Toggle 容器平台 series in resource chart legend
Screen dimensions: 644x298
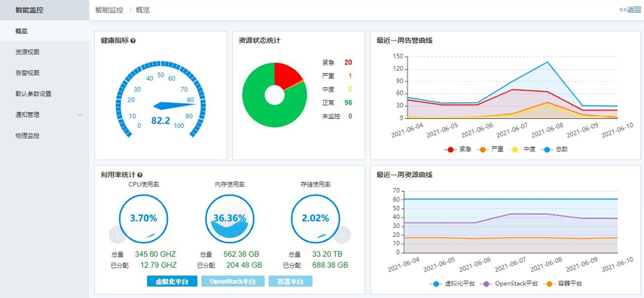[563, 284]
